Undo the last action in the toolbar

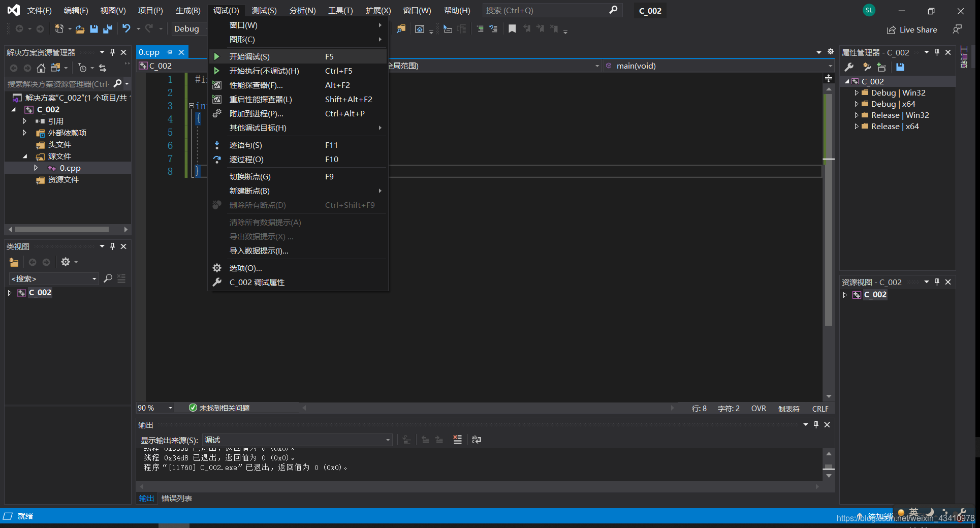[127, 29]
